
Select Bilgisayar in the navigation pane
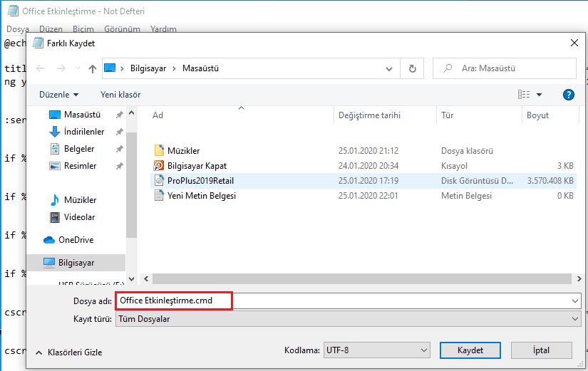[76, 263]
